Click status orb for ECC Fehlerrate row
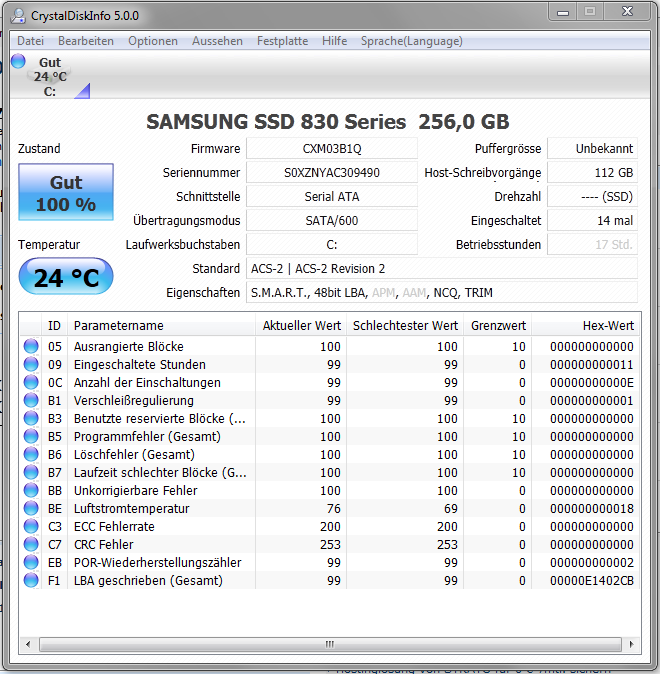The height and width of the screenshot is (674, 660). pyautogui.click(x=31, y=527)
